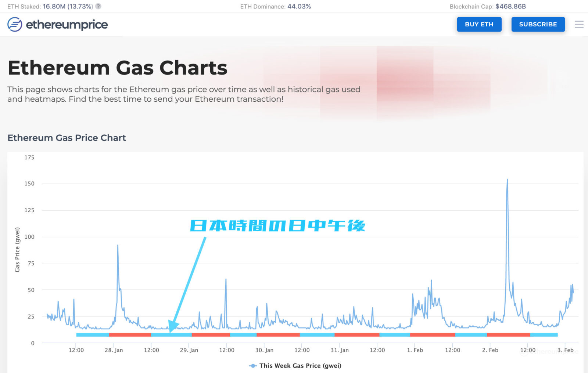Click the 3. Feb x-axis label
This screenshot has height=373, width=588.
[566, 350]
